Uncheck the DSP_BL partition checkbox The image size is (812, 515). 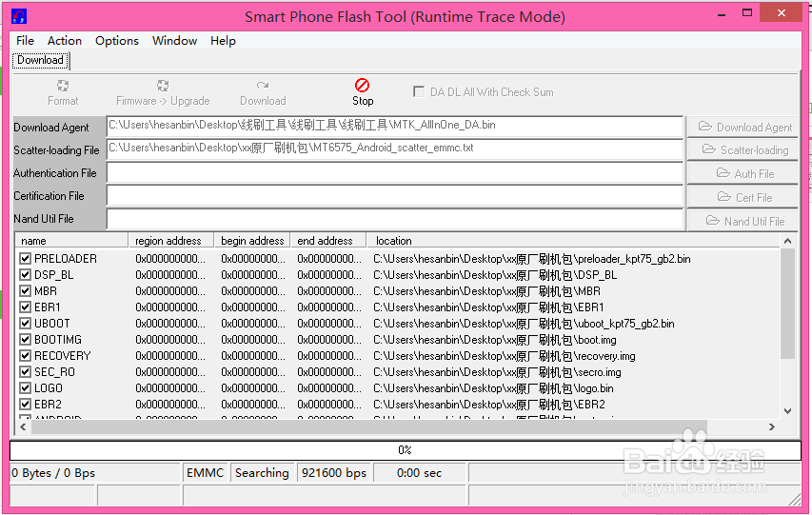point(25,274)
